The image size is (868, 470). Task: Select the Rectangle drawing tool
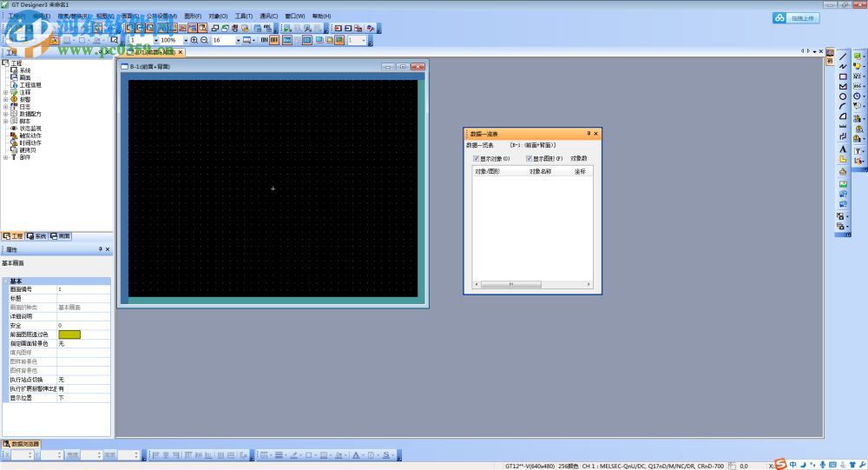(843, 76)
